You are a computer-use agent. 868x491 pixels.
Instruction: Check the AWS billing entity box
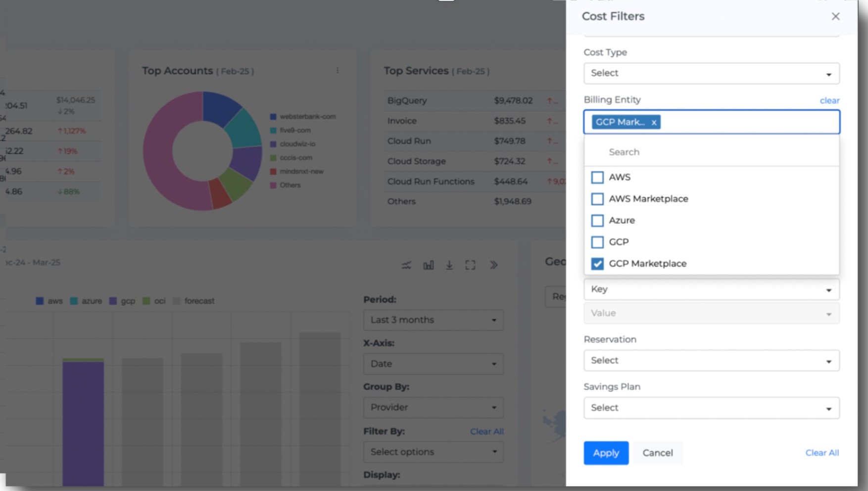(x=597, y=177)
